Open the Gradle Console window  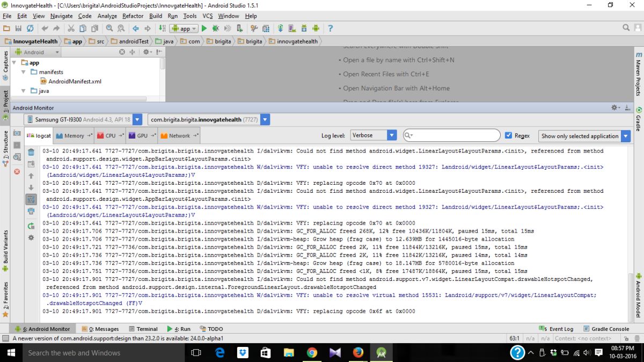point(606,329)
